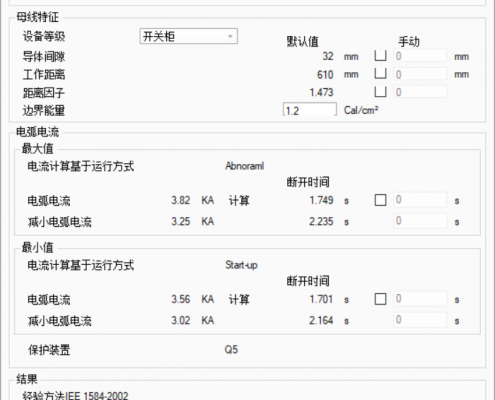This screenshot has width=495, height=400.
Task: Click the Abnoraml operating mode text
Action: click(x=244, y=166)
